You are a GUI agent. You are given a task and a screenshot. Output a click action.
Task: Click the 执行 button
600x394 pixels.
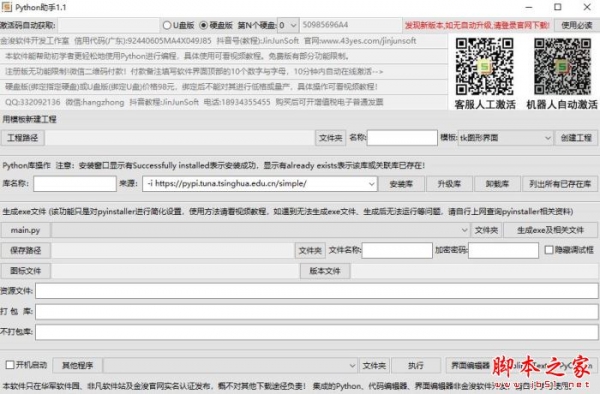coord(416,365)
